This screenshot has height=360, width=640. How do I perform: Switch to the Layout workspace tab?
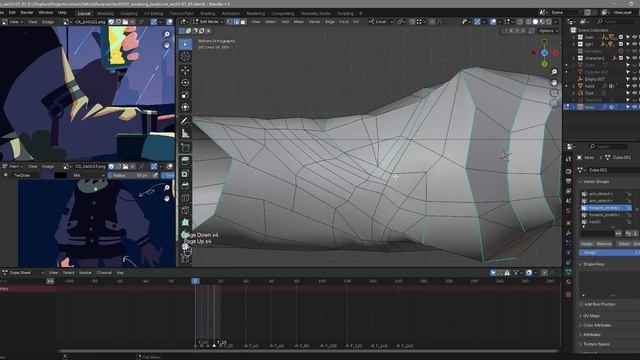(x=84, y=13)
